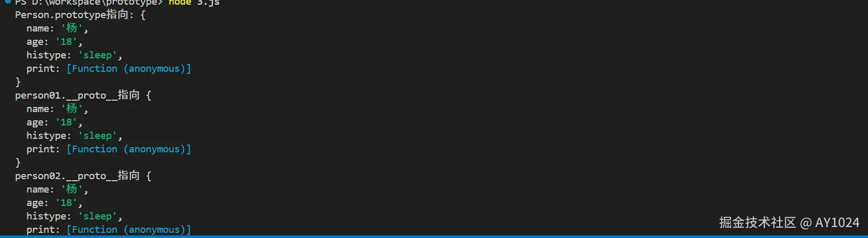Screen dimensions: 868x238
Task: Click '[Function (anonymous)]' under person02.__proto__
Action: click(x=129, y=230)
